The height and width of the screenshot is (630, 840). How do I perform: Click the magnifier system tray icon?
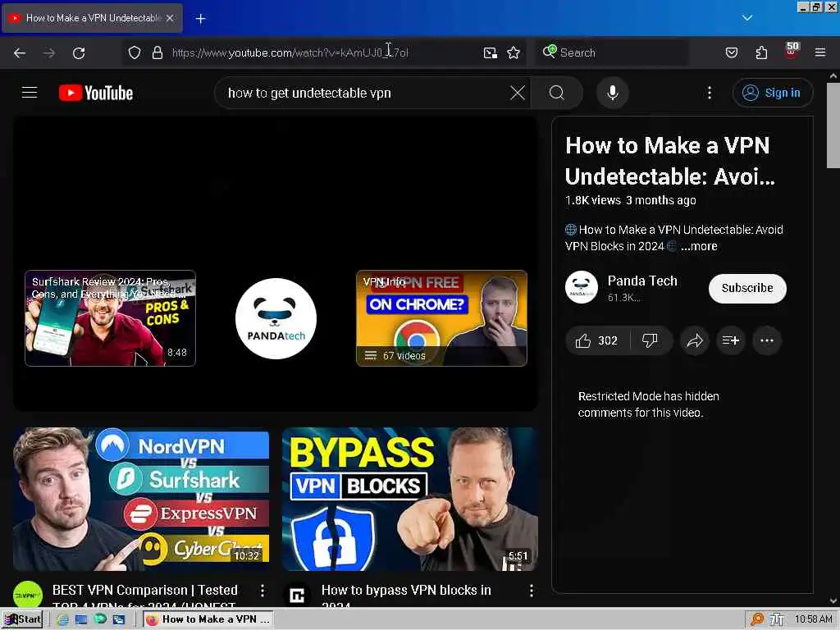tap(756, 619)
